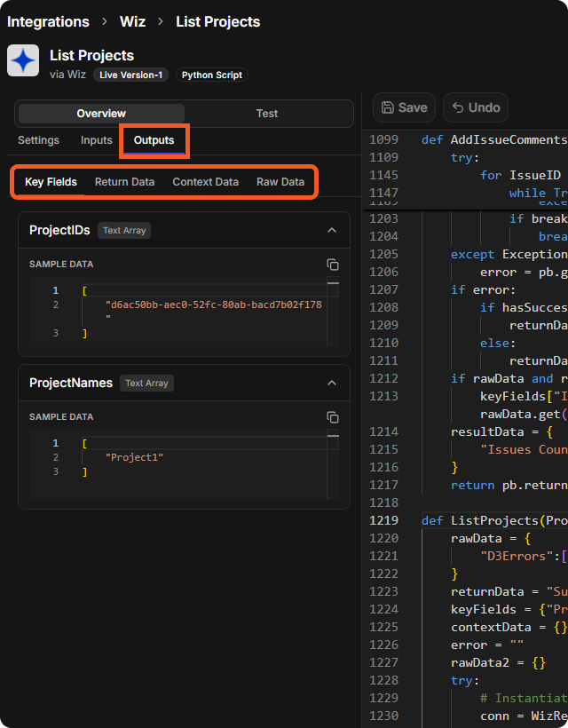Click the def ListProjects code line

pyautogui.click(x=494, y=520)
